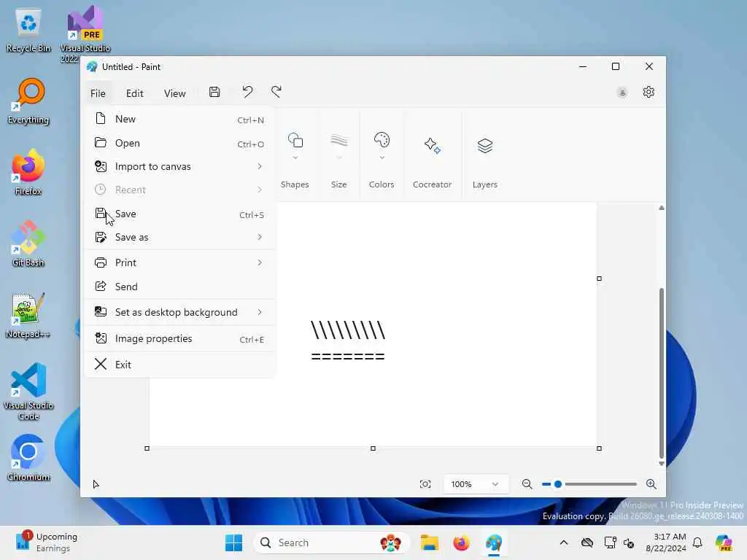Image resolution: width=747 pixels, height=560 pixels.
Task: Select Open from the File menu
Action: [x=179, y=143]
